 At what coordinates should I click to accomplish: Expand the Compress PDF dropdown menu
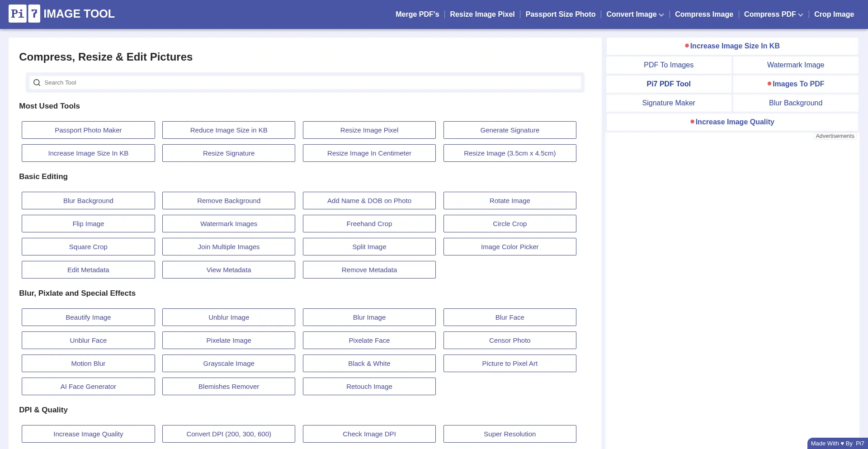(773, 14)
